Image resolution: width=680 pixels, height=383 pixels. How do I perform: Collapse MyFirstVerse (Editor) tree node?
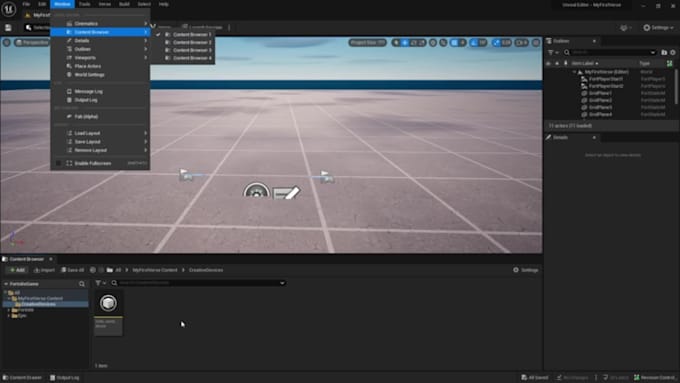pos(575,72)
